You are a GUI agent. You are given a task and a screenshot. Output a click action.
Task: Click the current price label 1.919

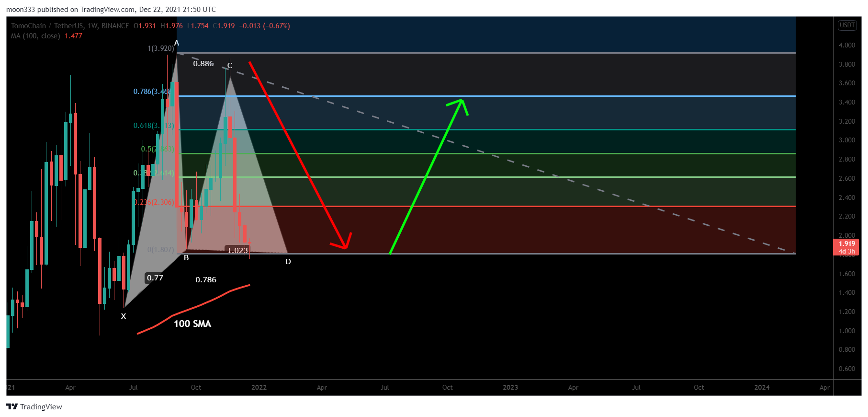pyautogui.click(x=846, y=243)
